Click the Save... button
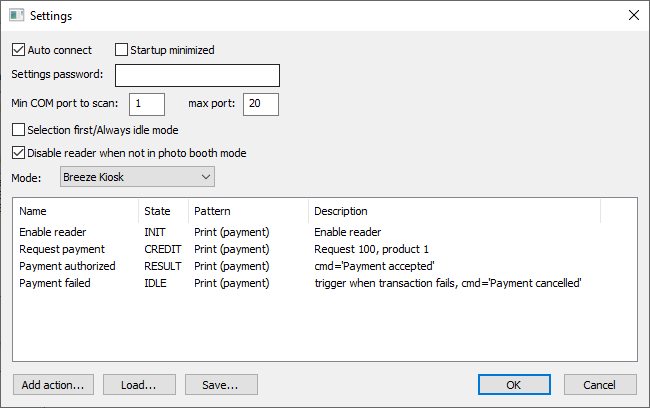Screen dimensions: 650x408 220,384
